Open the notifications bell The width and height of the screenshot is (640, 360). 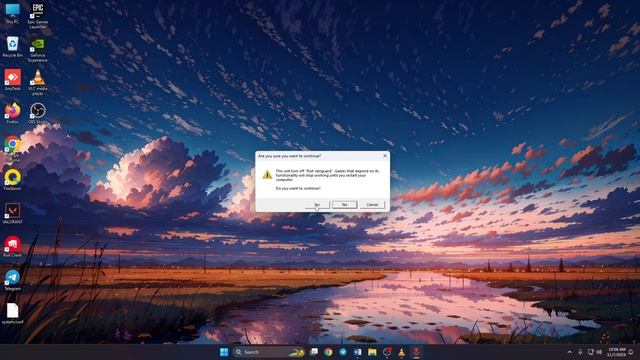(632, 352)
